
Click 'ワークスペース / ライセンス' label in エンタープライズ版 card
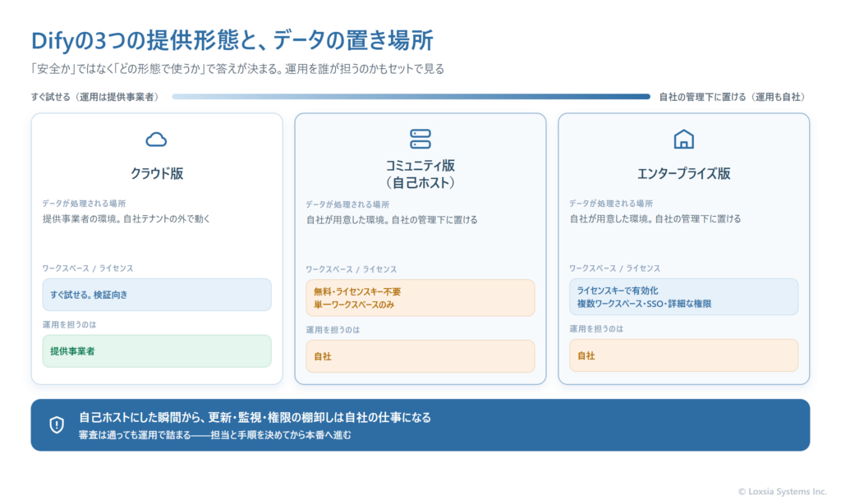[x=614, y=268]
